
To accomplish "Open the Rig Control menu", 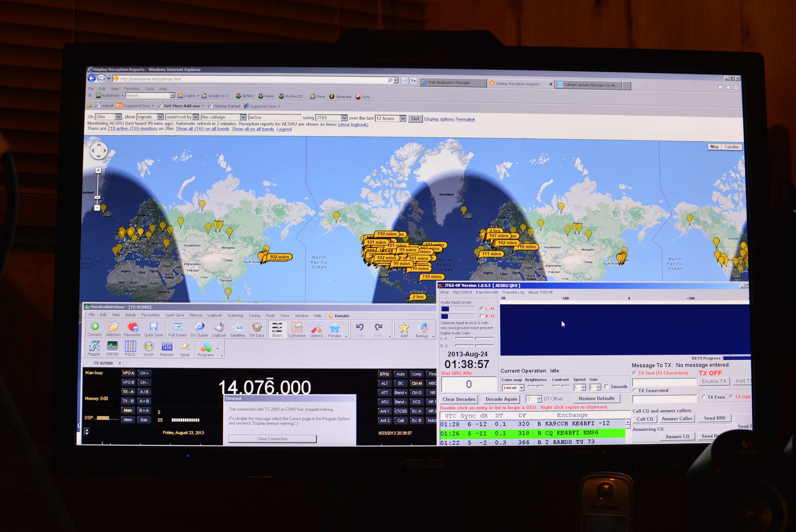I will click(x=462, y=292).
